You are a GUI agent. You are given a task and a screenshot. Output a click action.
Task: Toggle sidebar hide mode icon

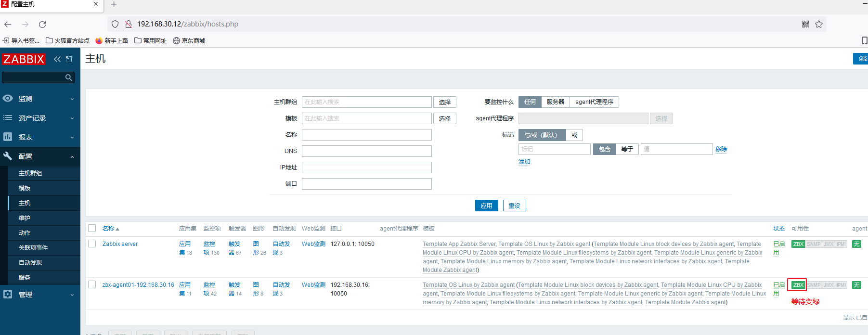[x=69, y=59]
